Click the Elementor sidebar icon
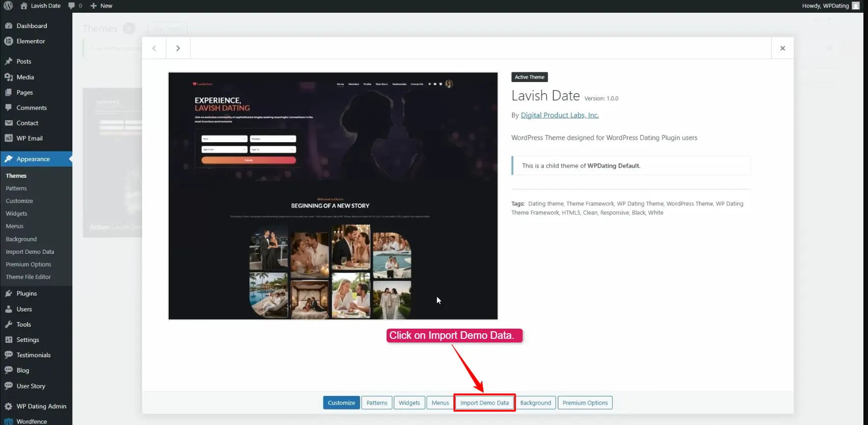Image resolution: width=868 pixels, height=425 pixels. (9, 41)
